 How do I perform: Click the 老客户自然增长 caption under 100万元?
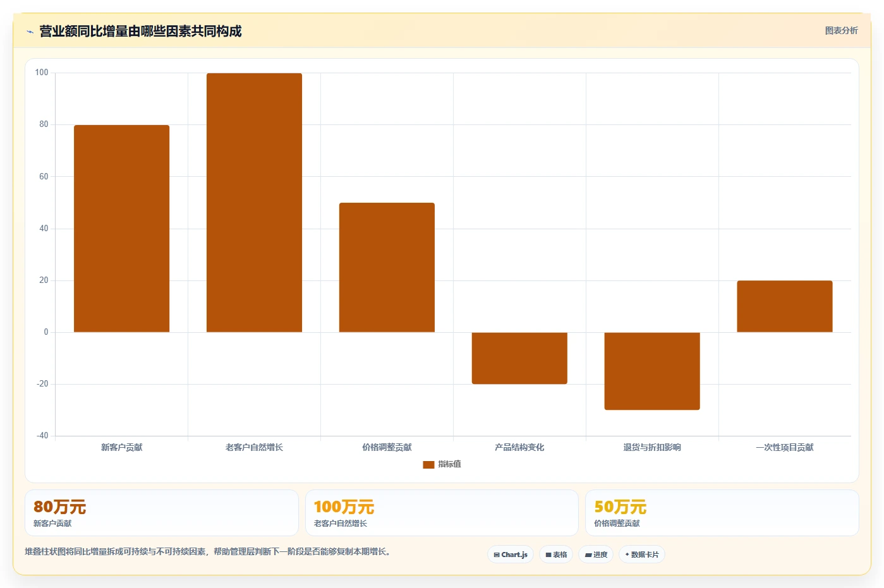(x=341, y=524)
